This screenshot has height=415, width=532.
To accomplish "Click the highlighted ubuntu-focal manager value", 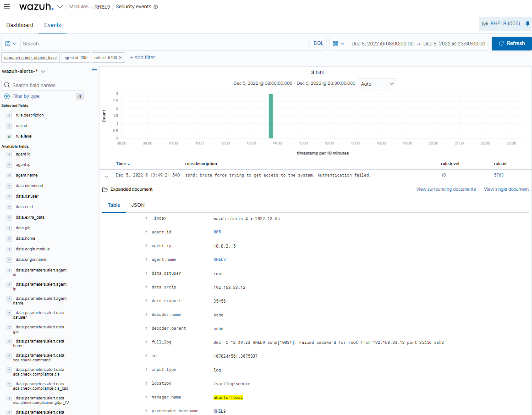I will [228, 397].
